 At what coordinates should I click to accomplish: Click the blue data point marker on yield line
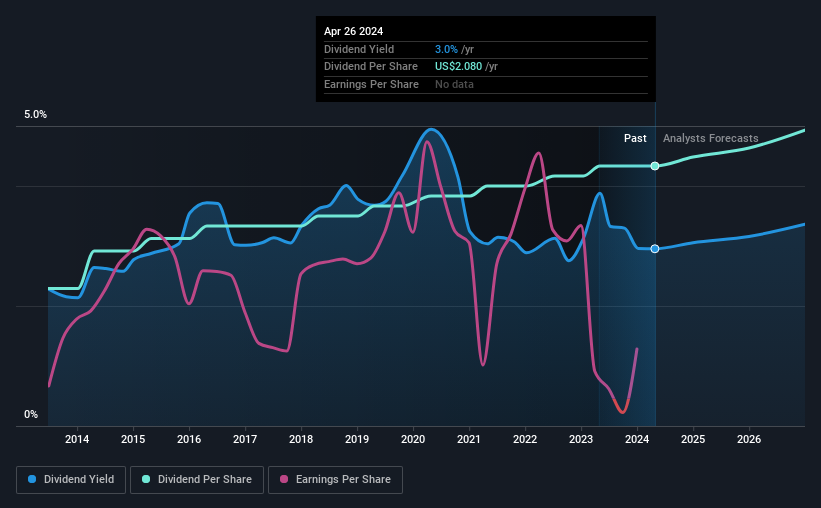tap(655, 249)
